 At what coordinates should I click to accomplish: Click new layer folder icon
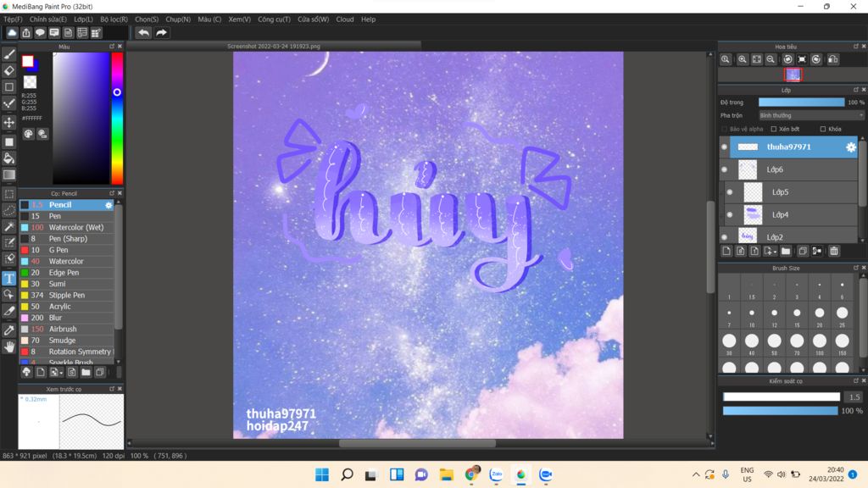[x=786, y=251]
